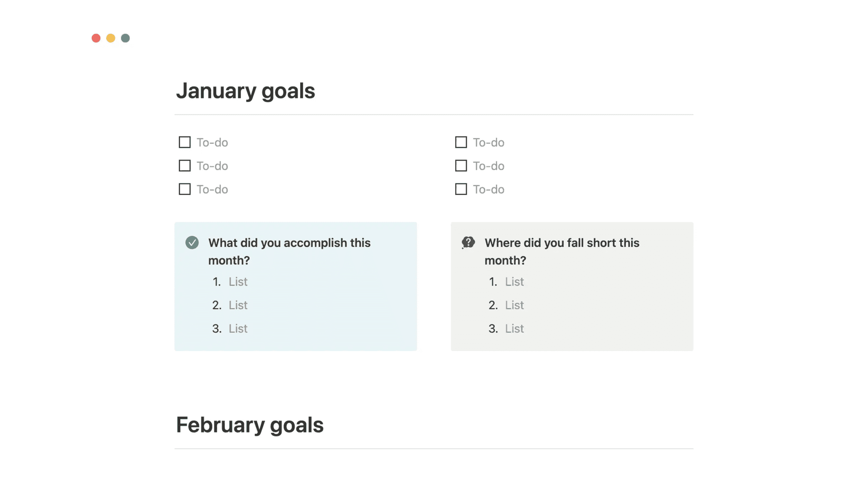Check the first To-do checkbox in right column
Screen dimensions: 868x488
point(461,142)
